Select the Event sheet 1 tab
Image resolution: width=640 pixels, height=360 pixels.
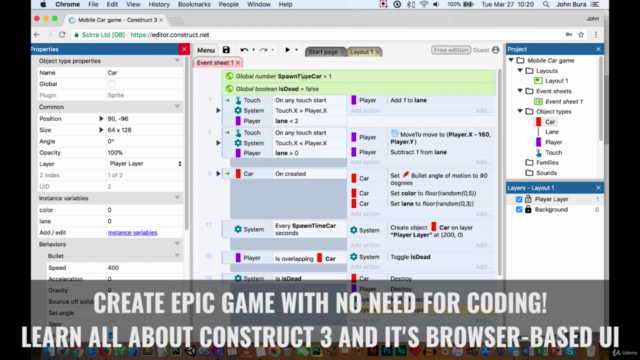pyautogui.click(x=215, y=63)
